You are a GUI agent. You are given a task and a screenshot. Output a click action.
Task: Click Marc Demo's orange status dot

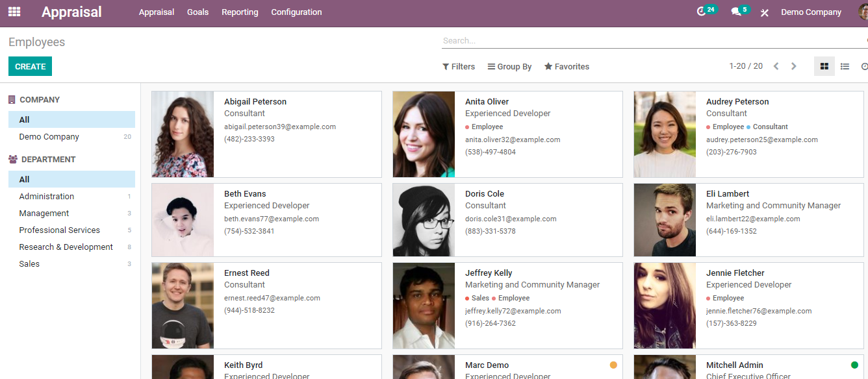613,365
